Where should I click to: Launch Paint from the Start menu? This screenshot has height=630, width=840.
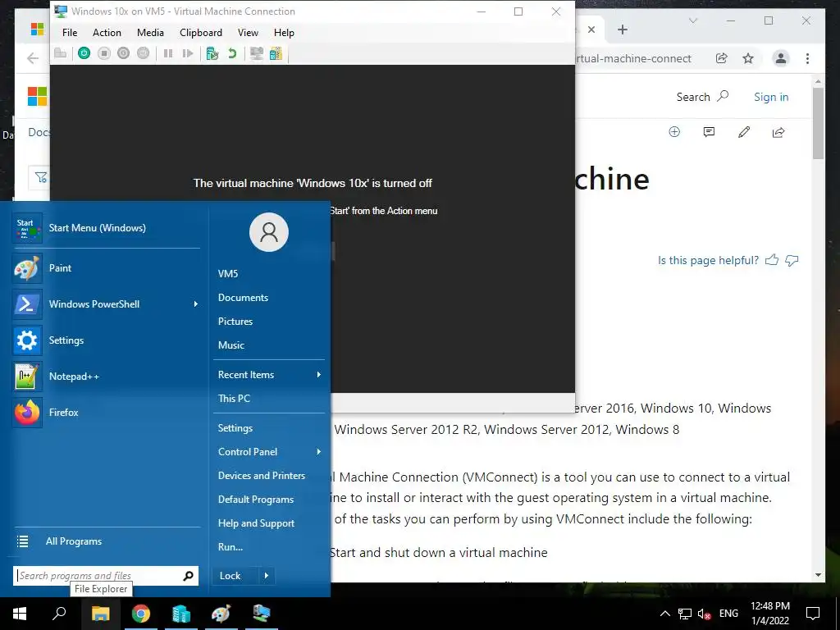click(x=106, y=268)
